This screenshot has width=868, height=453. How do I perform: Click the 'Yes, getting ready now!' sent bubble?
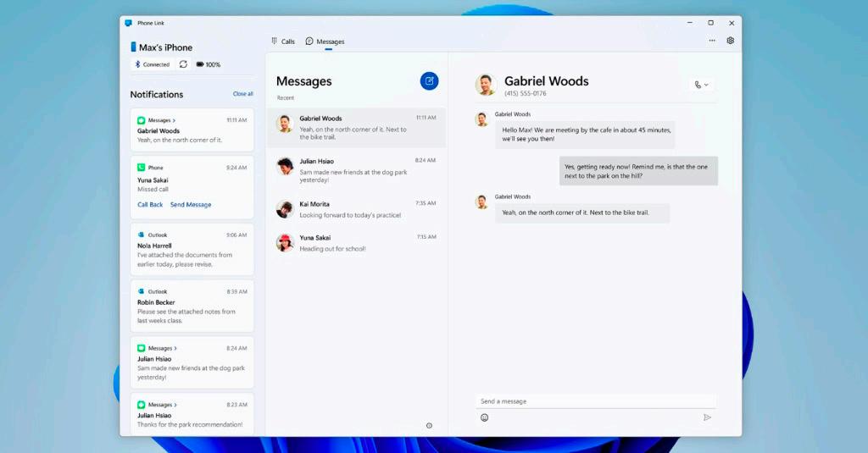click(638, 171)
